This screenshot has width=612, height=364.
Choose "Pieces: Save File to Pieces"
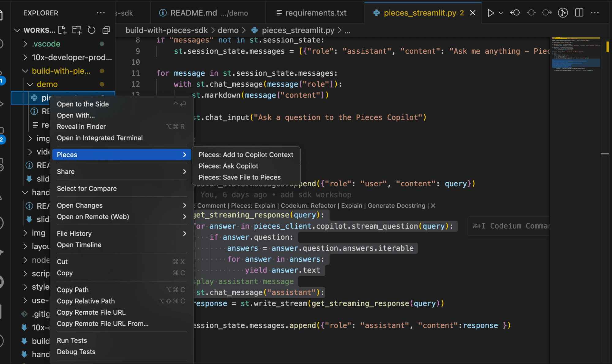240,177
